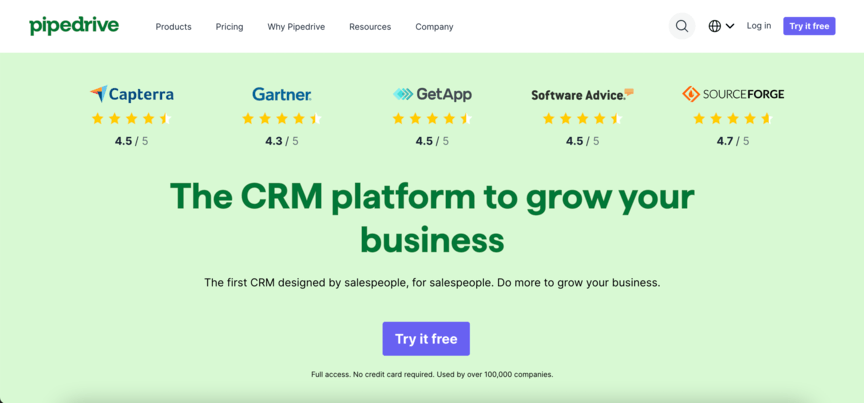
Task: Expand the Resources menu
Action: point(370,26)
